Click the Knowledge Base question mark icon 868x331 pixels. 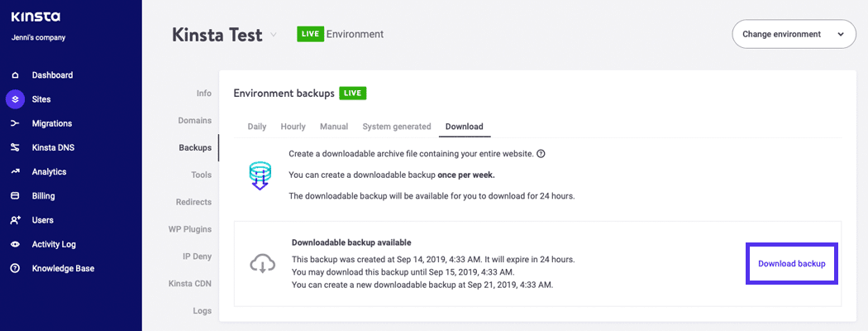(15, 269)
